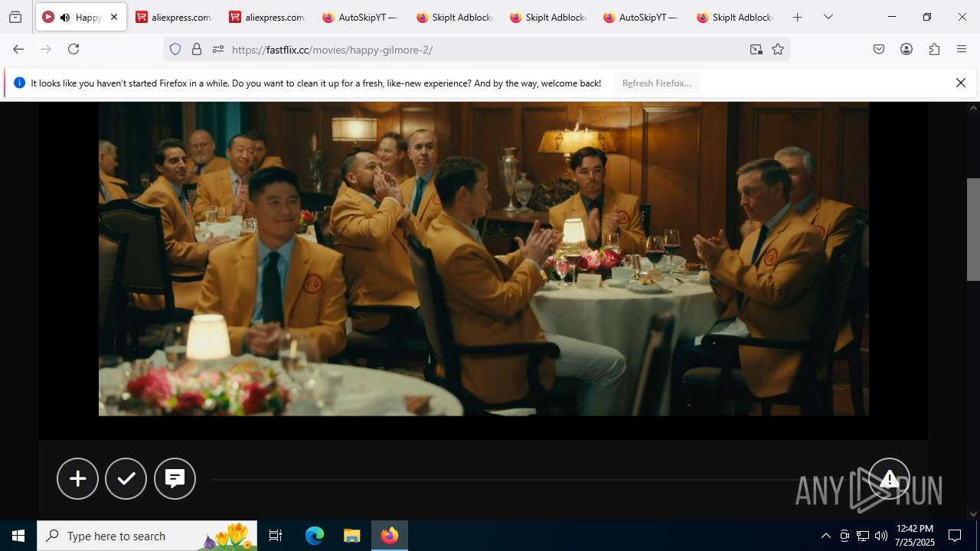The height and width of the screenshot is (551, 980).
Task: Add movie to list with plus button
Action: pos(77,478)
